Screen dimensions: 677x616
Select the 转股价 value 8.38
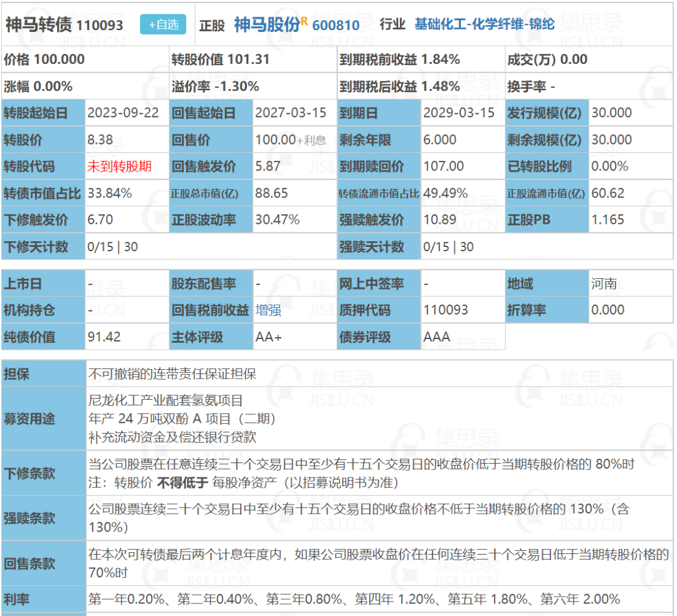(x=100, y=140)
